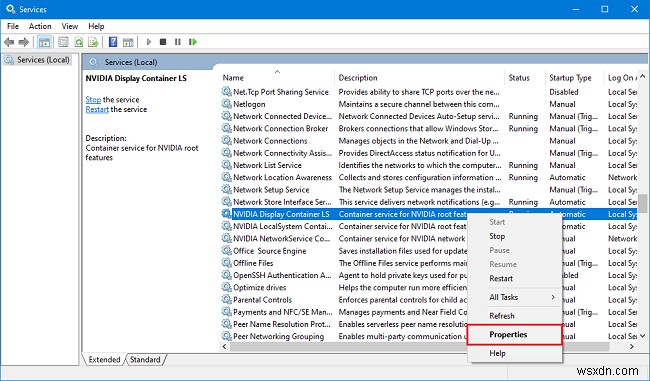The width and height of the screenshot is (650, 381).
Task: Sort by the Startup Type column header
Action: point(570,78)
